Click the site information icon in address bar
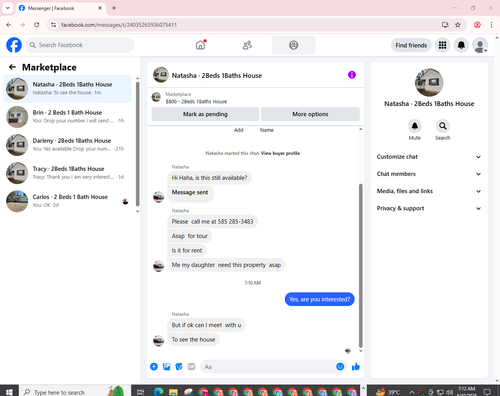 (53, 25)
